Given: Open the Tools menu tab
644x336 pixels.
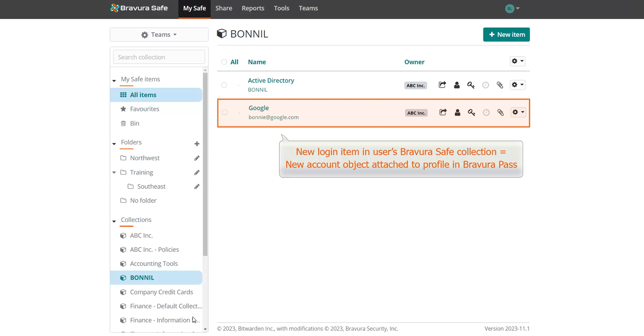Looking at the screenshot, I should pos(281,8).
